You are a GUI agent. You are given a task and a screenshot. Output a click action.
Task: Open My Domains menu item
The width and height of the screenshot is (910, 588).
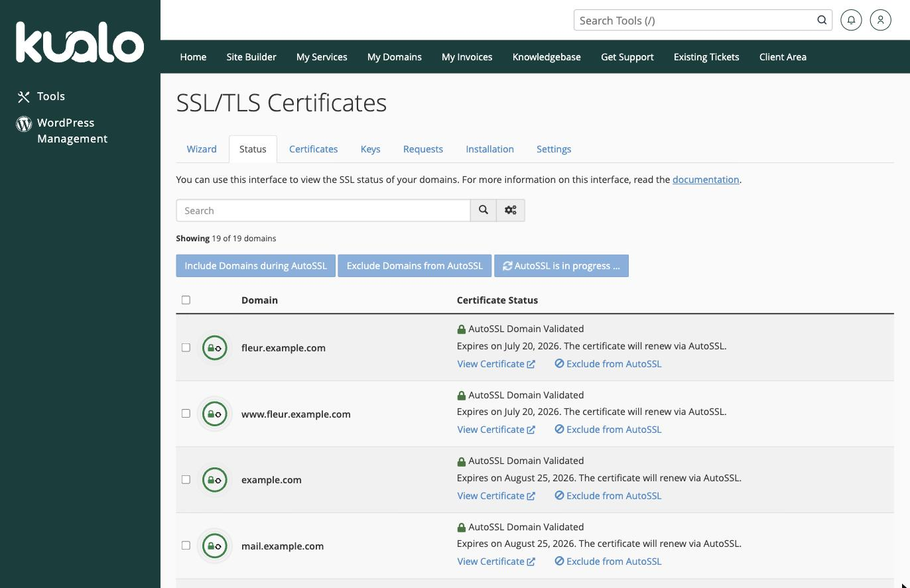(x=395, y=57)
